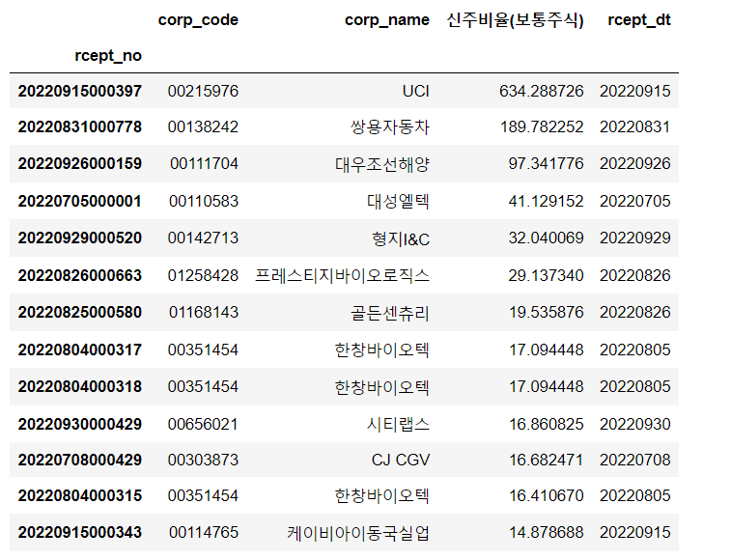Click date cell 20220930
This screenshot has width=731, height=560.
[635, 424]
